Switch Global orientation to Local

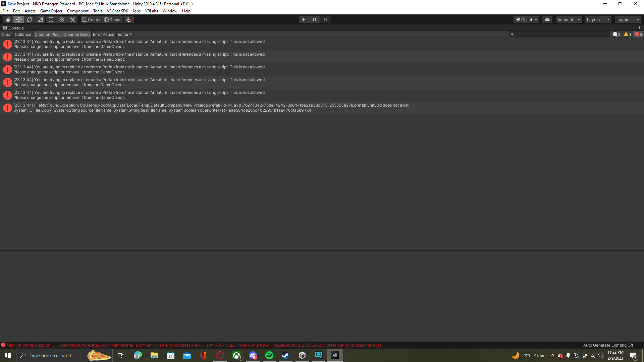pos(113,19)
